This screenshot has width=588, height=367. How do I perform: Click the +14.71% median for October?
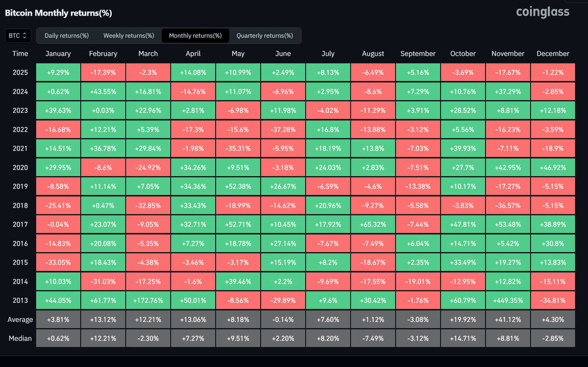point(463,339)
